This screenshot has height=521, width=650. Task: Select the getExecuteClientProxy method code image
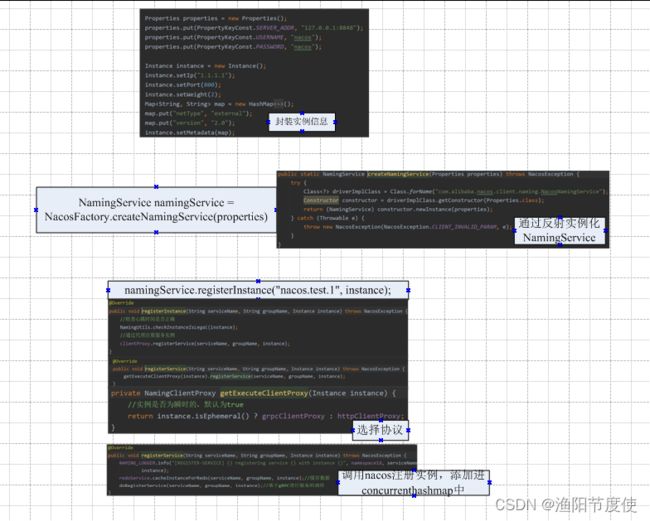[258, 410]
